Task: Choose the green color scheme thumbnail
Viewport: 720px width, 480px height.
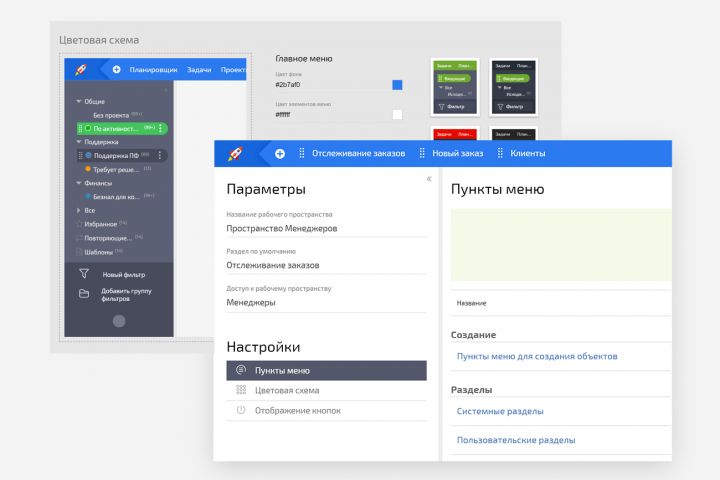Action: pos(455,87)
